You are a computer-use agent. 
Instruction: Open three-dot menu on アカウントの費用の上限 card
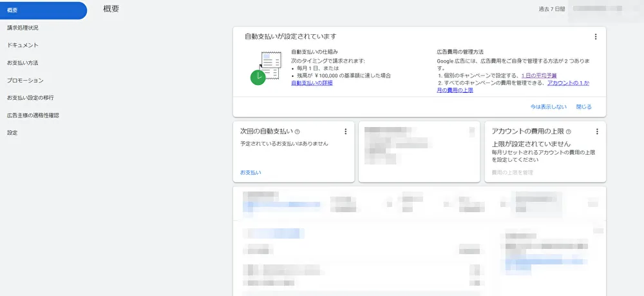point(597,132)
